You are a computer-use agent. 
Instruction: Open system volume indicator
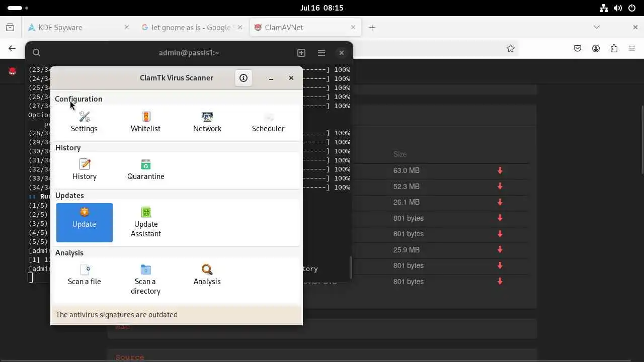[618, 8]
